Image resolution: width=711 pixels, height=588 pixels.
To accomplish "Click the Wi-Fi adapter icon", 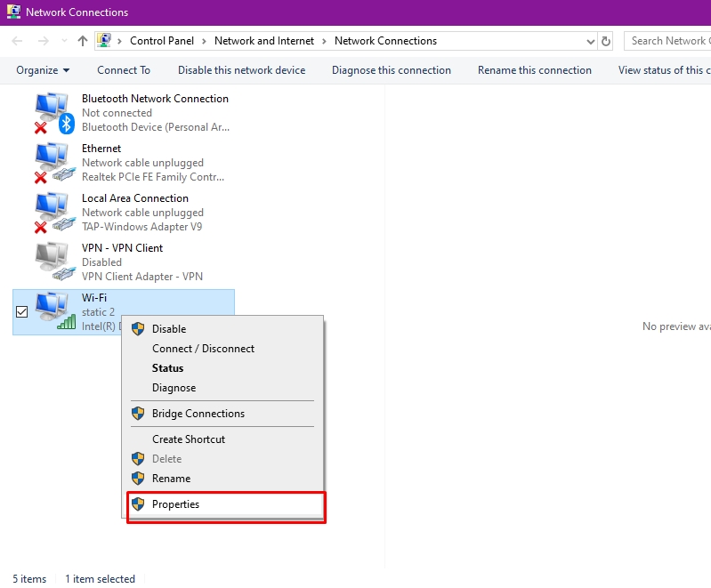I will tap(55, 311).
